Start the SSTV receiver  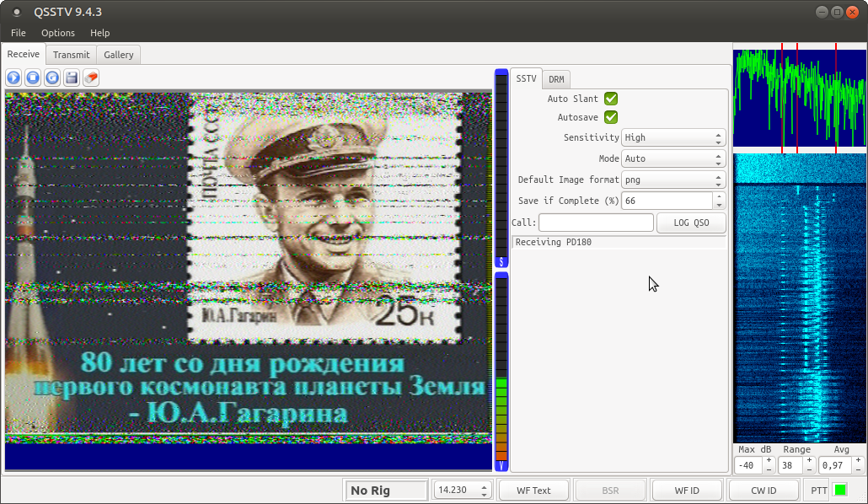coord(13,78)
